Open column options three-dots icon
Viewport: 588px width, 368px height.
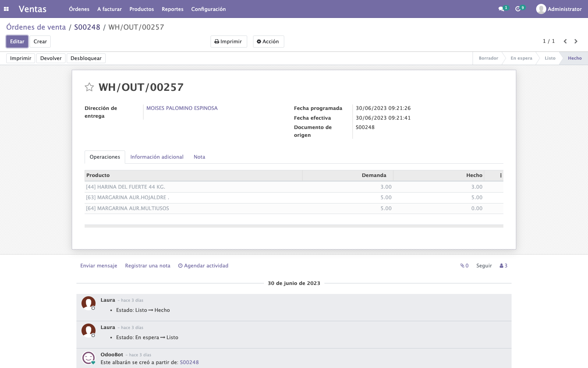(x=501, y=175)
